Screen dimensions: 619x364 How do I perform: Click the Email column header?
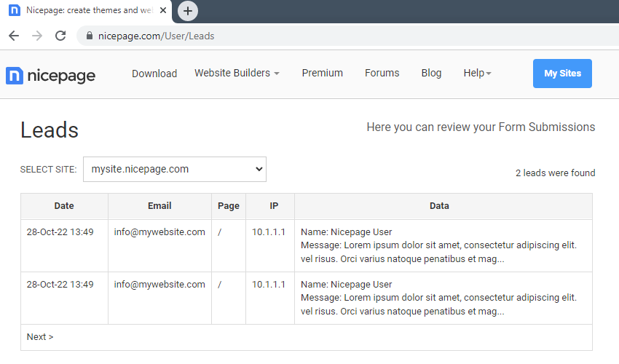[159, 206]
